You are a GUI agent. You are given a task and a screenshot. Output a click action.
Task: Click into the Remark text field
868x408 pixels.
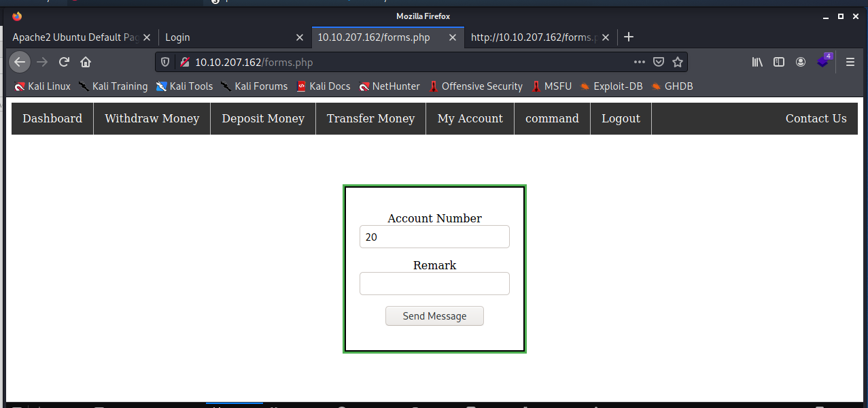434,284
